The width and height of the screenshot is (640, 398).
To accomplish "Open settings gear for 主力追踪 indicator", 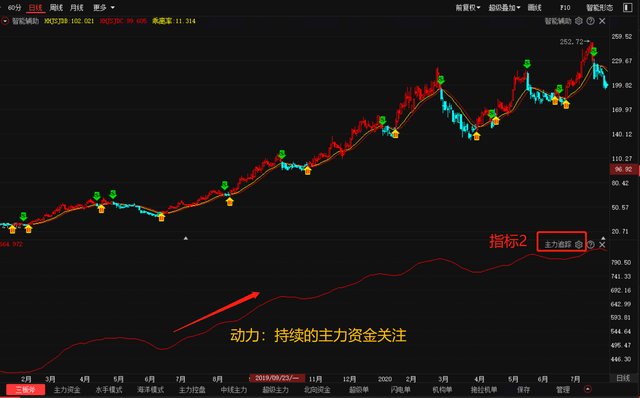I will (578, 245).
